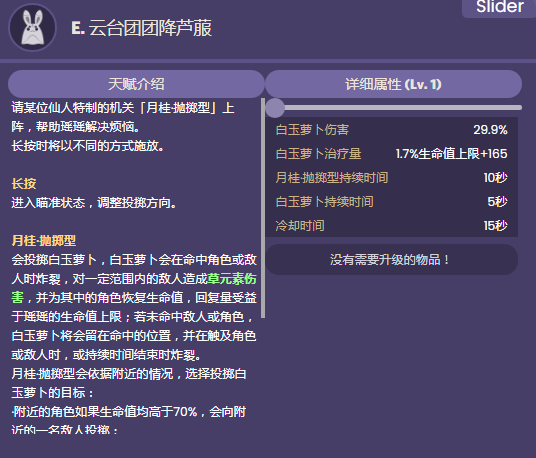The width and height of the screenshot is (536, 458).
Task: Click the rabbit skill icon
Action: click(x=32, y=27)
